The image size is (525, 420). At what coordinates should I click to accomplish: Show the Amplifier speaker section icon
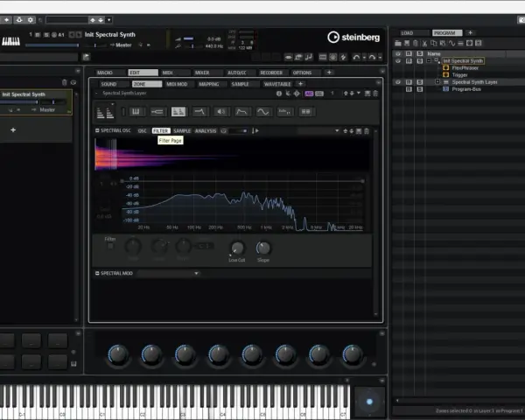click(221, 111)
